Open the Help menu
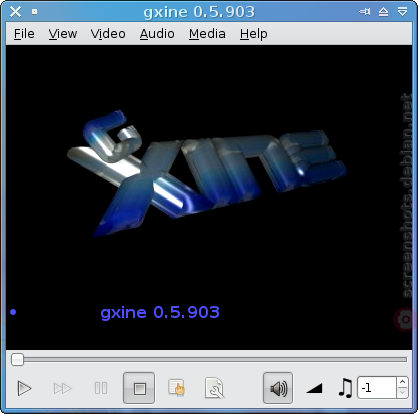Viewport: 418px width, 414px height. click(253, 34)
